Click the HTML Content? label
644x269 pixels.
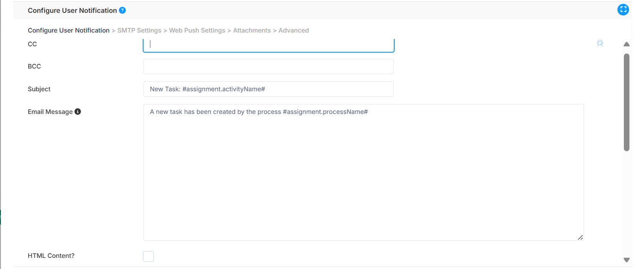pos(51,256)
